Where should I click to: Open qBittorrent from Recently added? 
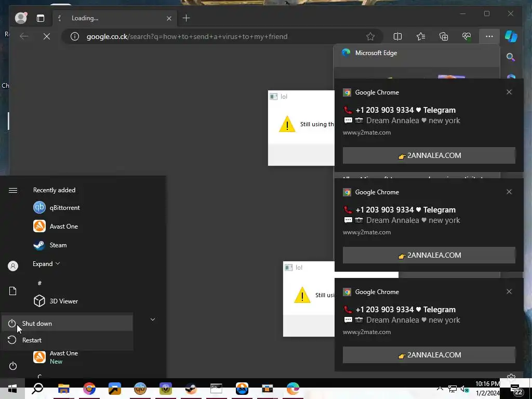click(57, 208)
